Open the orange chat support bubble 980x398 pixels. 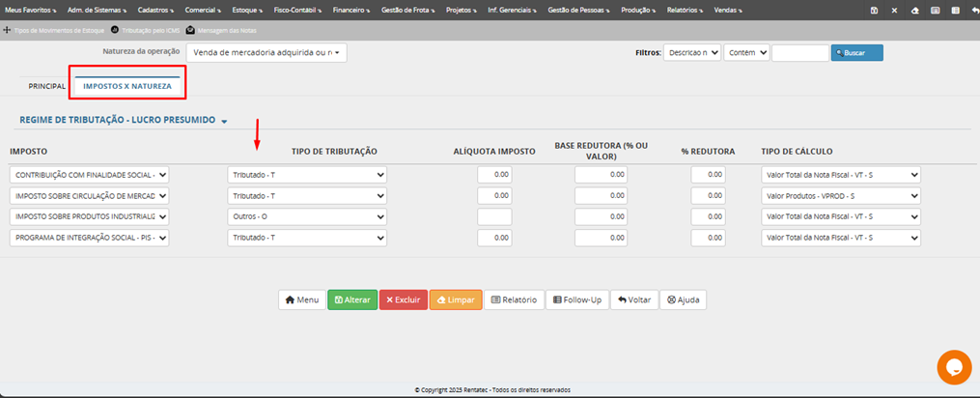pos(953,367)
